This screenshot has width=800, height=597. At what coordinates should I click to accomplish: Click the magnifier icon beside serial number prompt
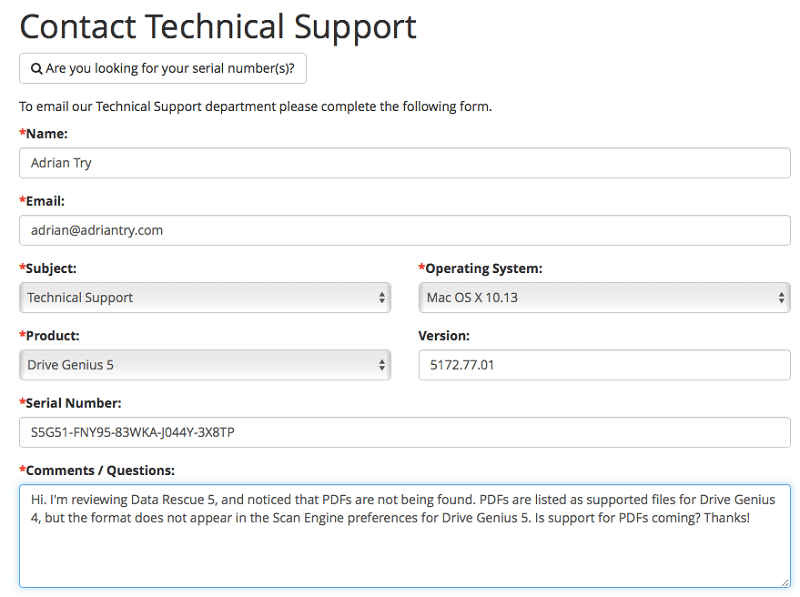36,68
